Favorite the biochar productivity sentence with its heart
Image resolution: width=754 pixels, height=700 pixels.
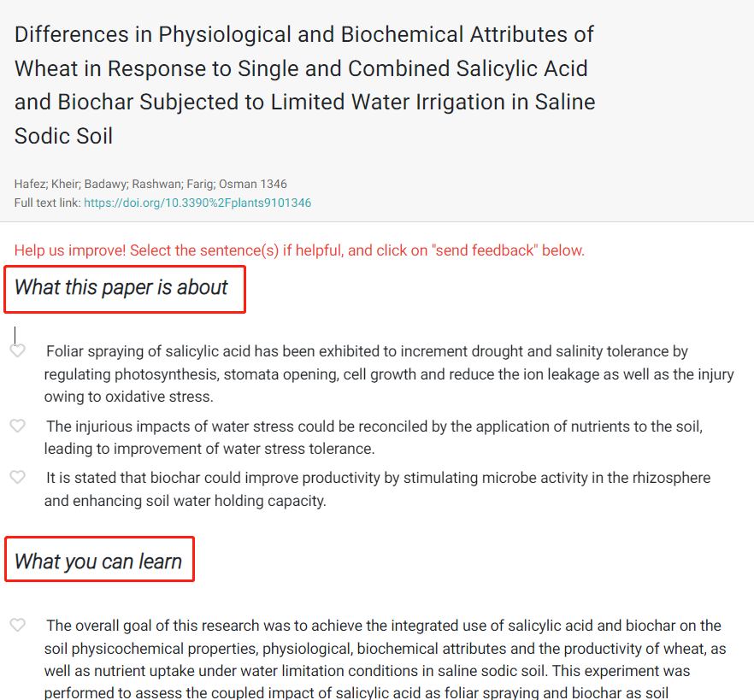[x=17, y=477]
